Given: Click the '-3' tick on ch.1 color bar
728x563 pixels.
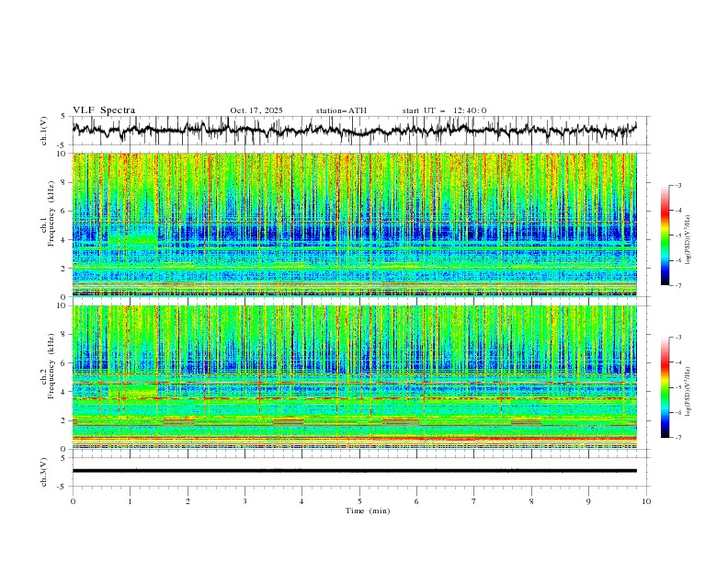Looking at the screenshot, I should pyautogui.click(x=677, y=185).
